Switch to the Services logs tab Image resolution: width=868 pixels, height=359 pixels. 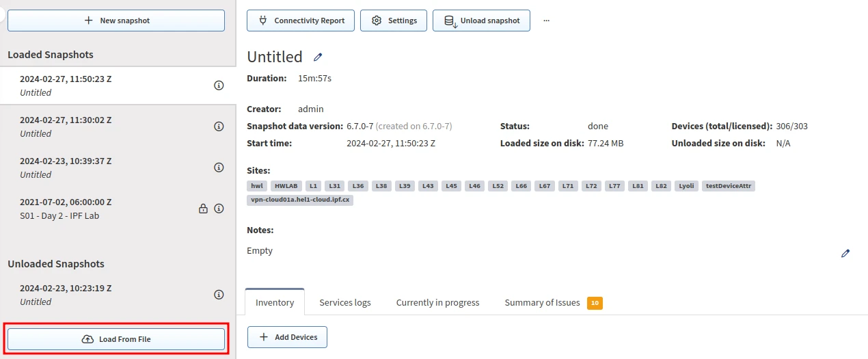pyautogui.click(x=345, y=302)
